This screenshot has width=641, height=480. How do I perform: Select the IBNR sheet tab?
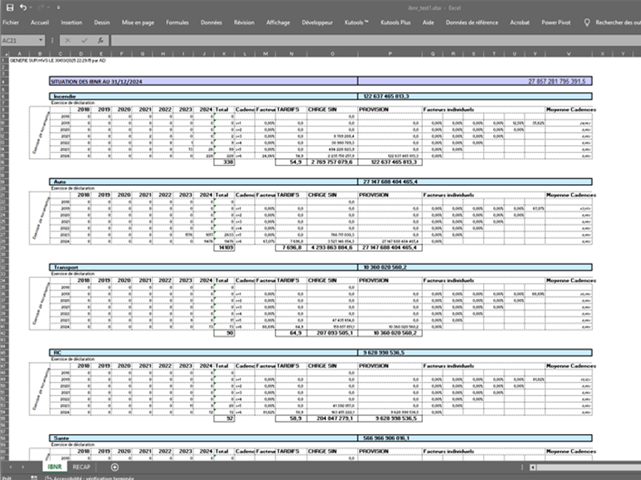tap(51, 466)
